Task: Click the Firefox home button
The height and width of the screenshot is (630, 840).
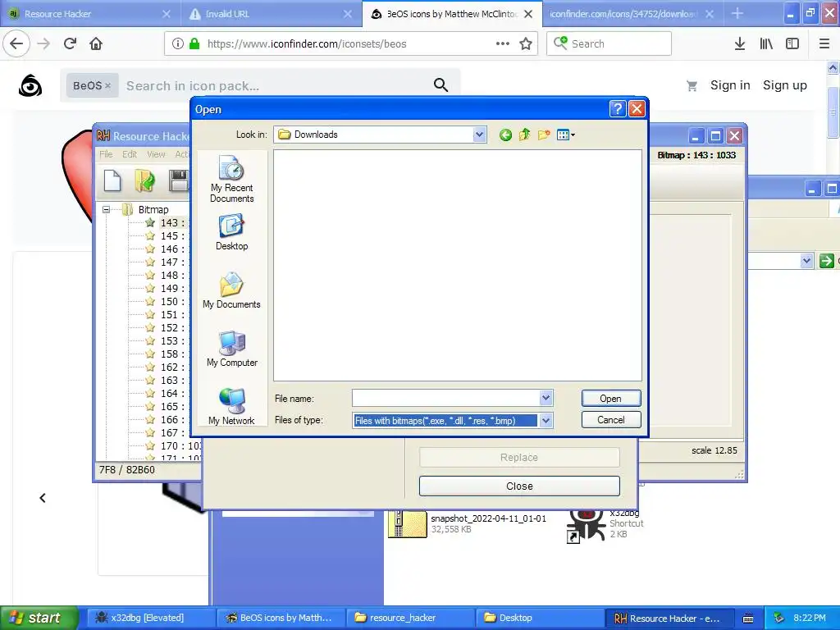Action: click(x=96, y=43)
